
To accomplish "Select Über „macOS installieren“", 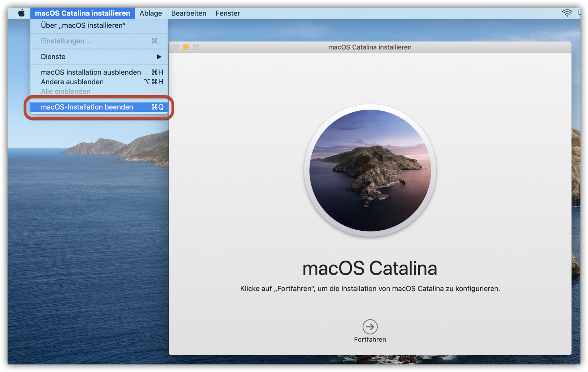I will (99, 25).
